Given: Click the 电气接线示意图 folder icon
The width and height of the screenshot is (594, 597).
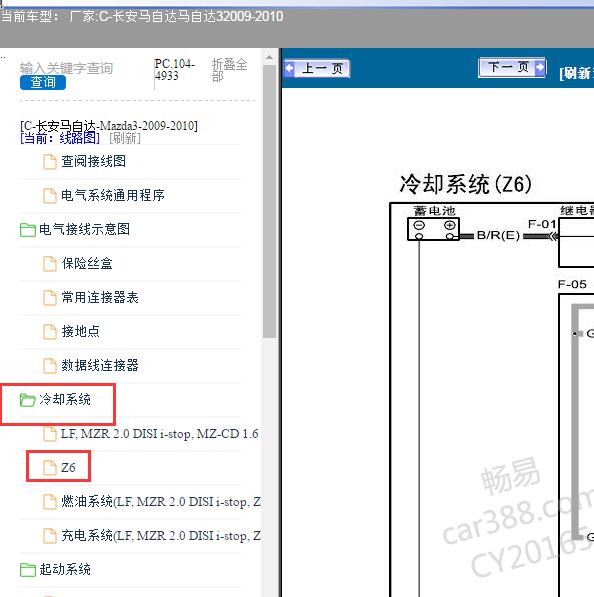Looking at the screenshot, I should [x=27, y=230].
